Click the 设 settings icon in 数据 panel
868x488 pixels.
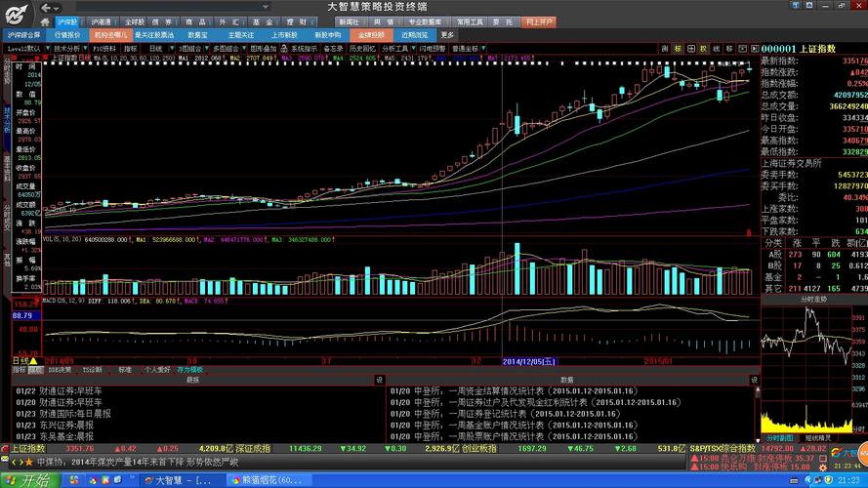coord(754,380)
